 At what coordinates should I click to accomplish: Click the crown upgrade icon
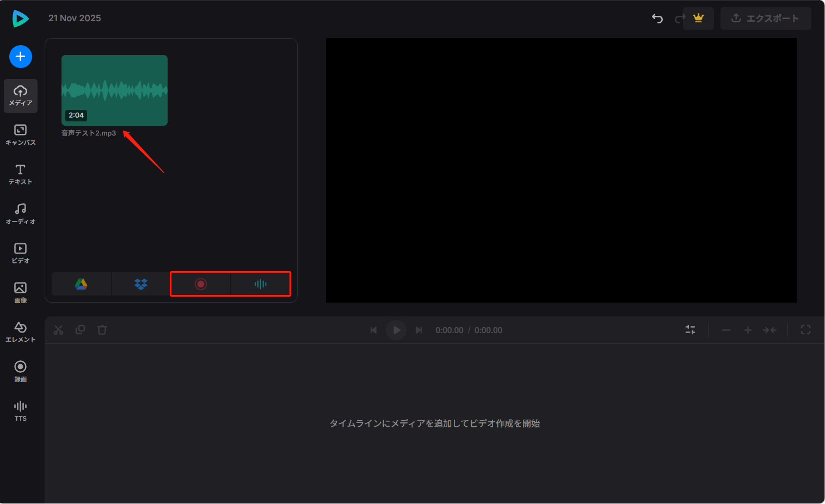coord(698,18)
